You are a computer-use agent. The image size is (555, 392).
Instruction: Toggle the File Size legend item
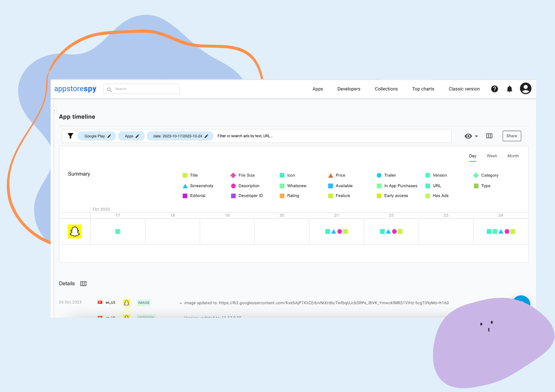click(243, 175)
